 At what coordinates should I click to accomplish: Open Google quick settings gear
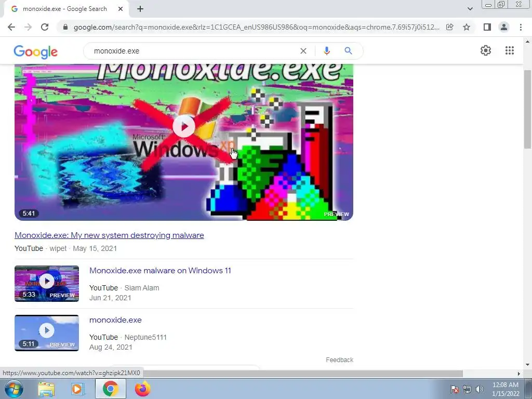coord(486,50)
